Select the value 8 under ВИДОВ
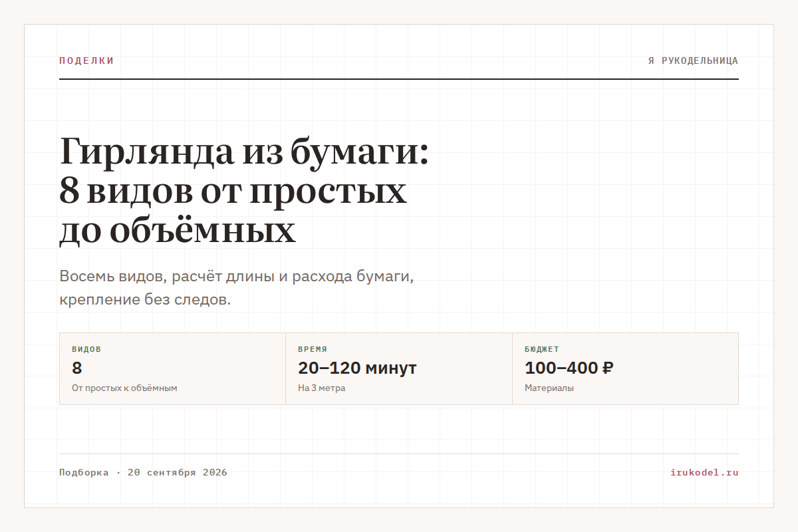 tap(76, 368)
